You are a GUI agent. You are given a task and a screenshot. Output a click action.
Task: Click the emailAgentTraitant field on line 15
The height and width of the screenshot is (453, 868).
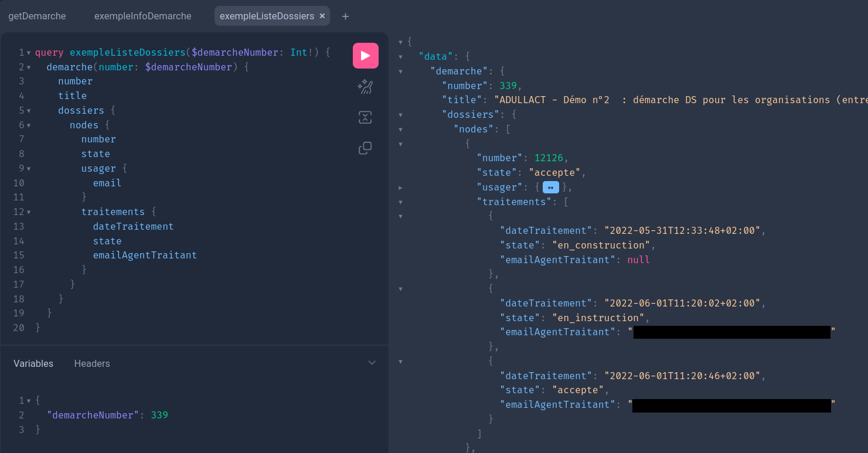click(145, 255)
